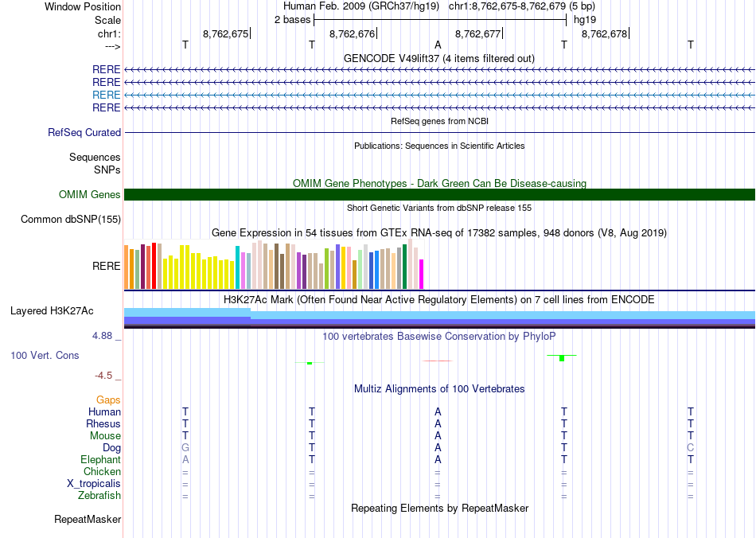Click the Scale track label
Screen dimensions: 756x538
[x=107, y=20]
